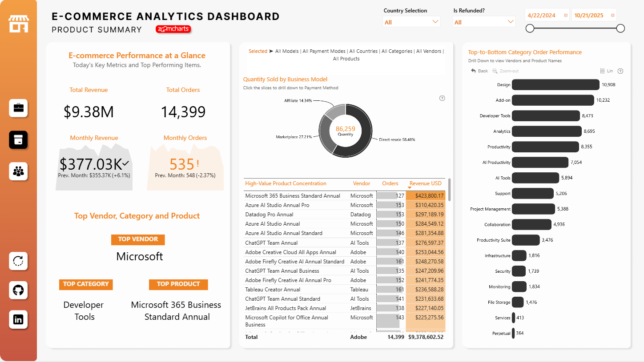Screen dimensions: 644x362
Task: Click the Total Revenue value $9.38M
Action: tap(89, 112)
